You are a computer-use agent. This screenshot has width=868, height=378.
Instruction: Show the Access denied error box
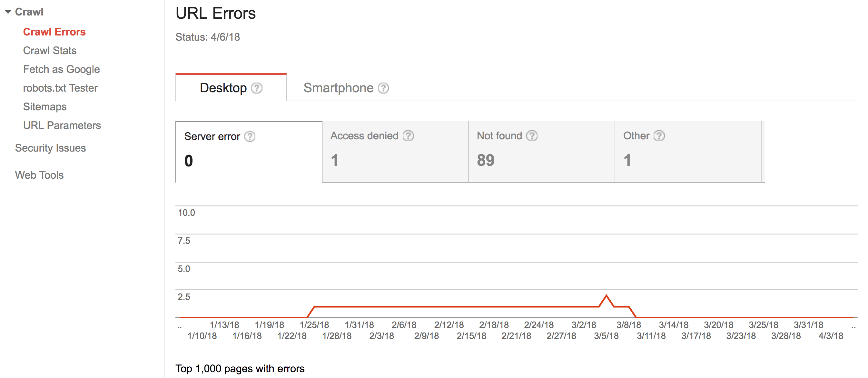tap(395, 152)
